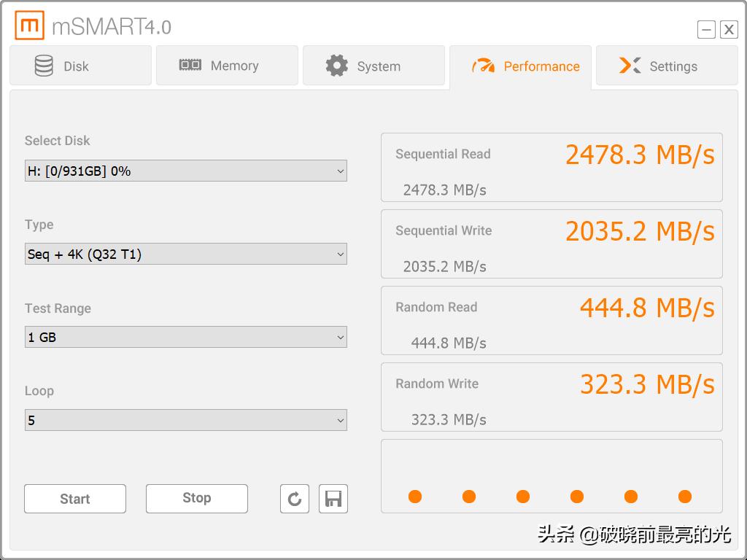Viewport: 747px width, 560px height.
Task: Click the large 323.3 MB/s Random Write value
Action: click(647, 385)
